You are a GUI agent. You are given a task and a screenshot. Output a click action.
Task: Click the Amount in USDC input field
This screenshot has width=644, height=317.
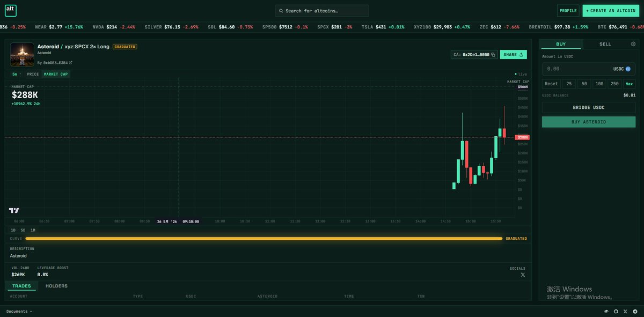589,69
